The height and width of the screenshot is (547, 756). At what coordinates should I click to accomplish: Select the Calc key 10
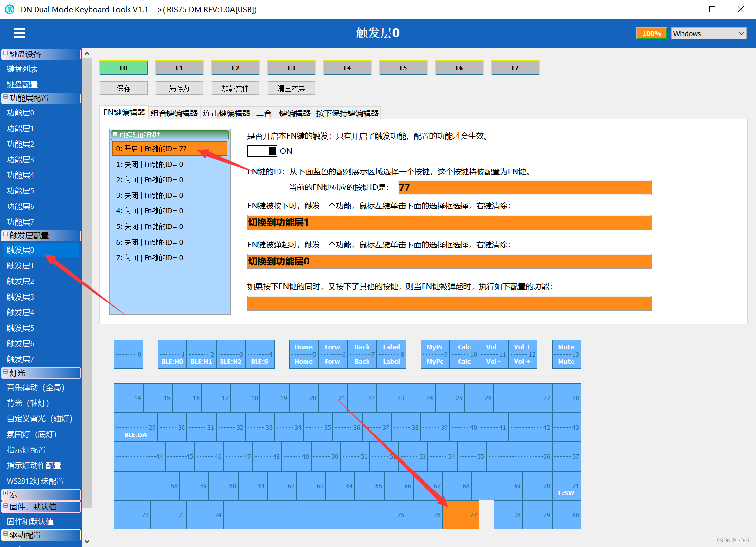pos(464,354)
